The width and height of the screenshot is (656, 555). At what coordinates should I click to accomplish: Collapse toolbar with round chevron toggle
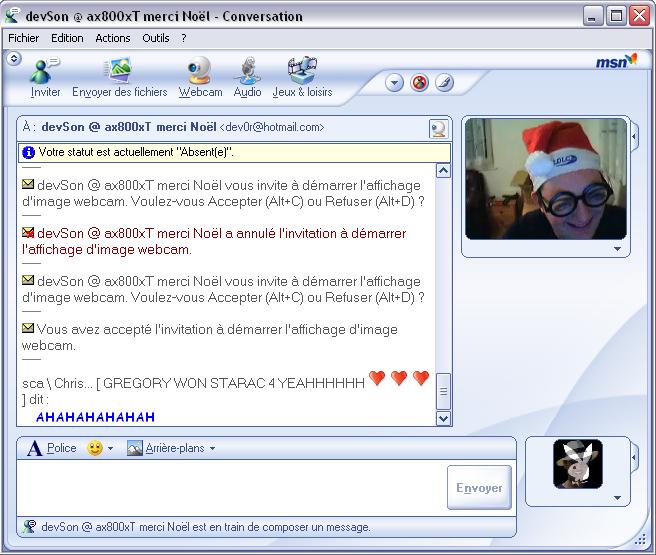(x=14, y=59)
